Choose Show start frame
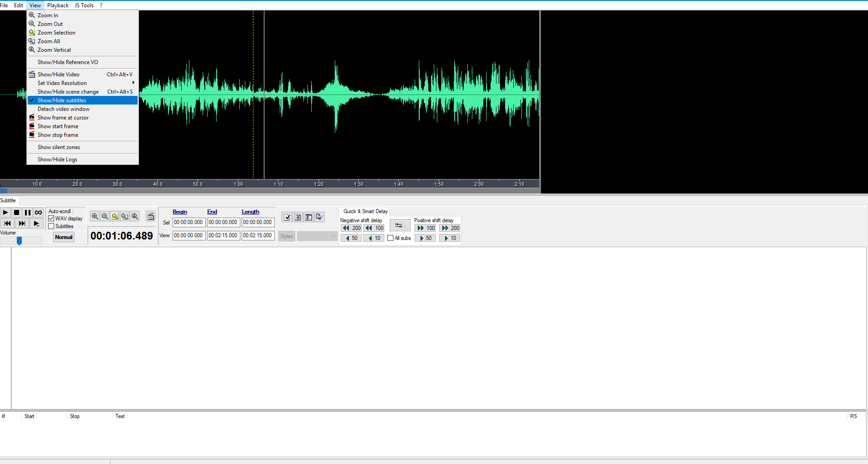 click(83, 126)
